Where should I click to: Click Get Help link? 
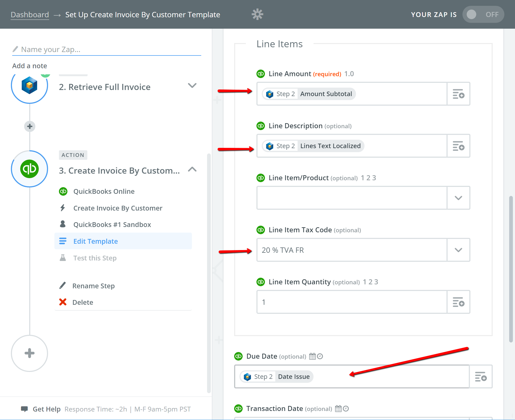tap(46, 409)
